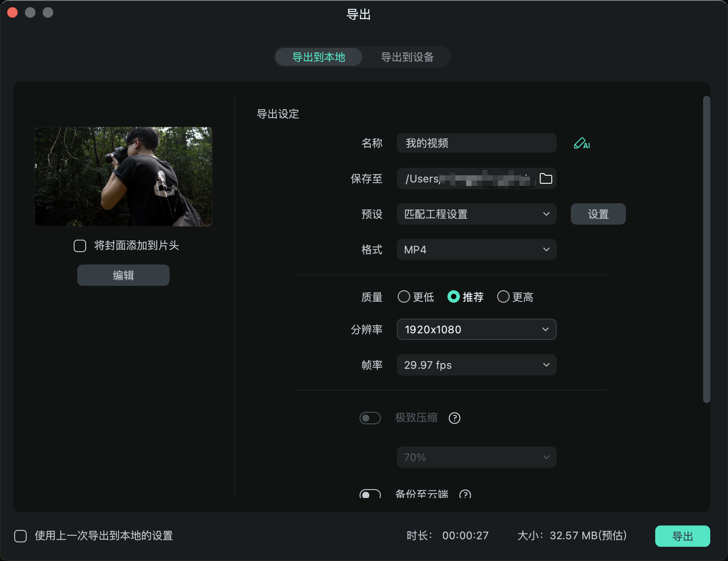Toggle on the 极致压缩 switch
Image resolution: width=728 pixels, height=561 pixels.
[370, 418]
